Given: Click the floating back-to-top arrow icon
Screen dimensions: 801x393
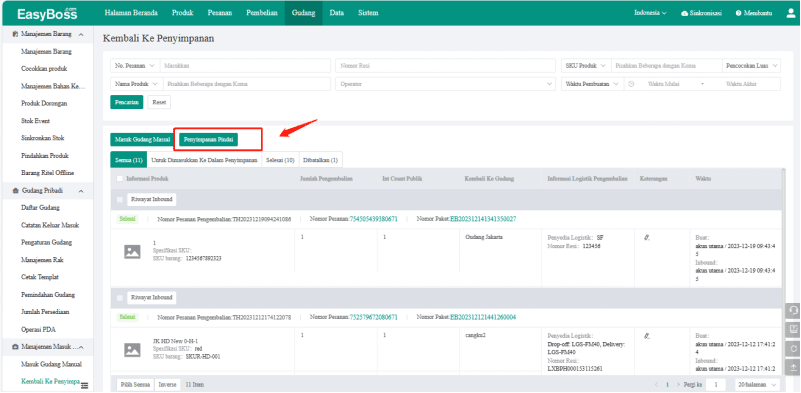Looking at the screenshot, I should click(793, 367).
